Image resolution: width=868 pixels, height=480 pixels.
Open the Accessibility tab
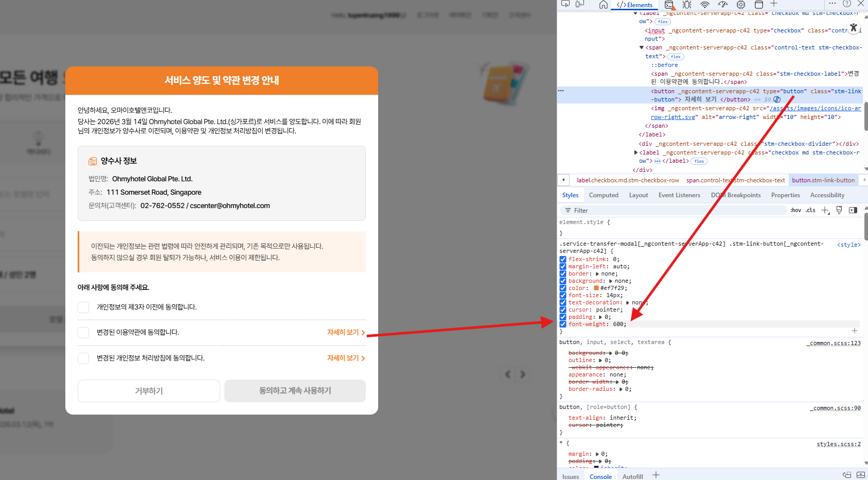827,195
